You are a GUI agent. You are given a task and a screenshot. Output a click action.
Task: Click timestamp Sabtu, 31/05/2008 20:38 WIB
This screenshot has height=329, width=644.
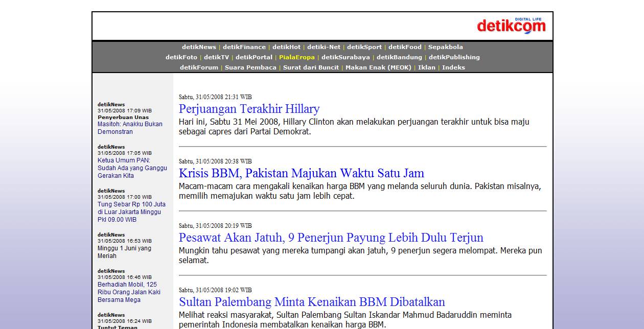(215, 161)
